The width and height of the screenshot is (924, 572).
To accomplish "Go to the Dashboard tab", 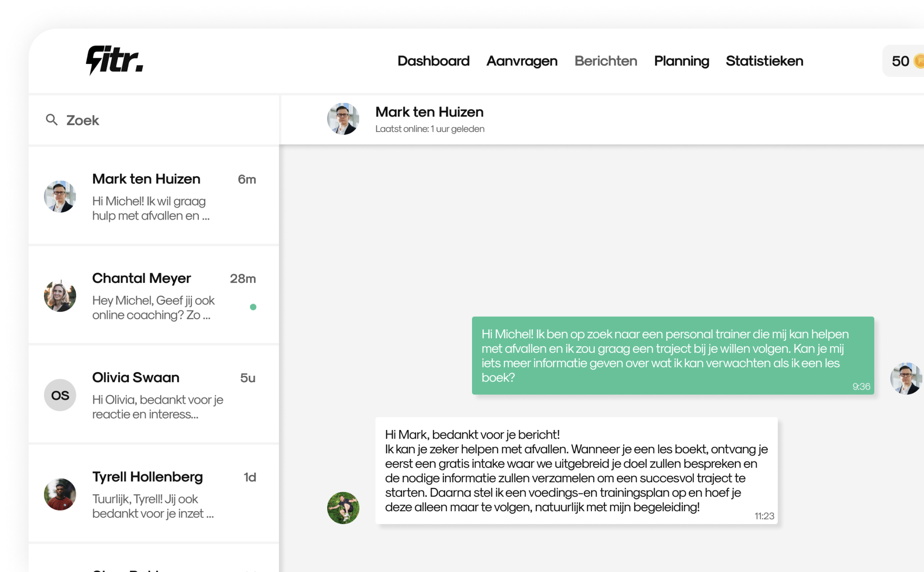I will pyautogui.click(x=434, y=61).
